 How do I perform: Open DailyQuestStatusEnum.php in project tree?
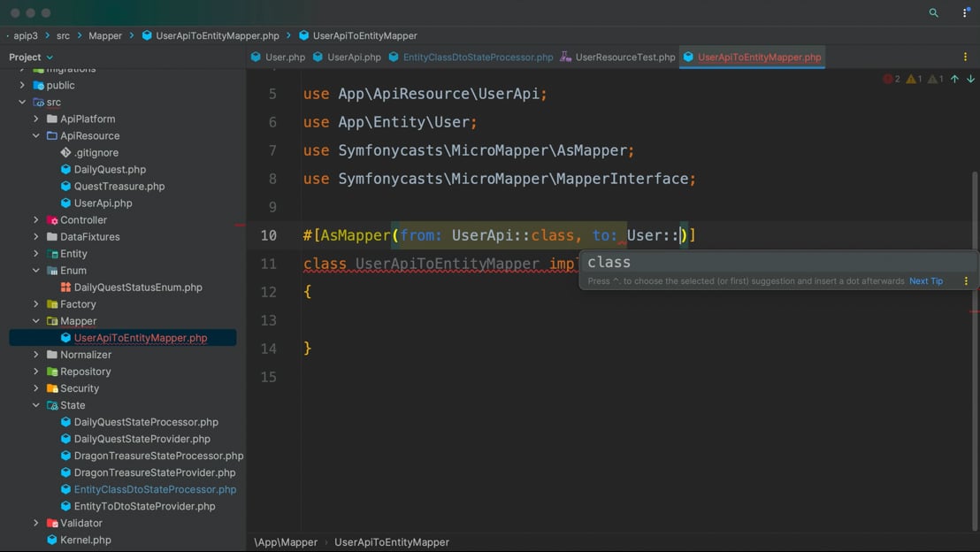point(138,287)
